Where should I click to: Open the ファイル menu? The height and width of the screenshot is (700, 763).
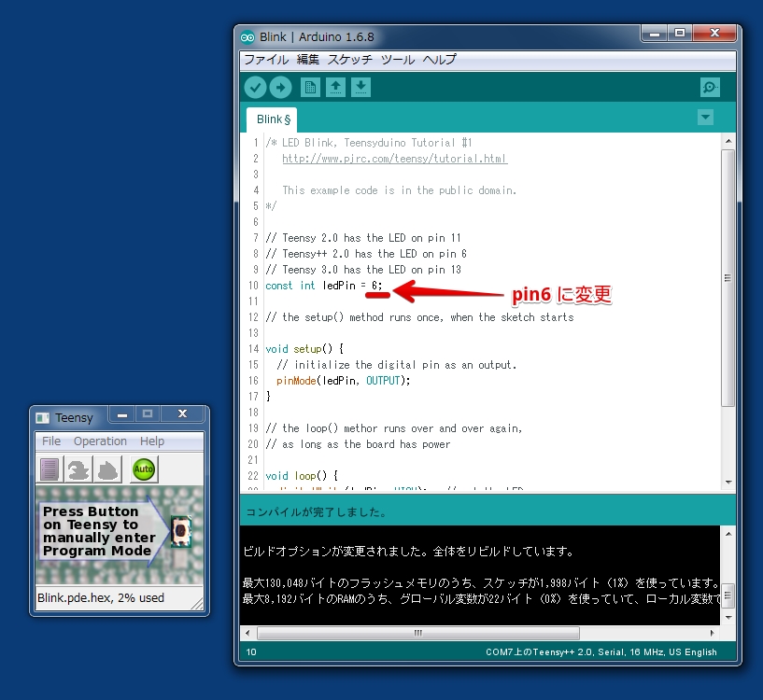click(x=266, y=60)
